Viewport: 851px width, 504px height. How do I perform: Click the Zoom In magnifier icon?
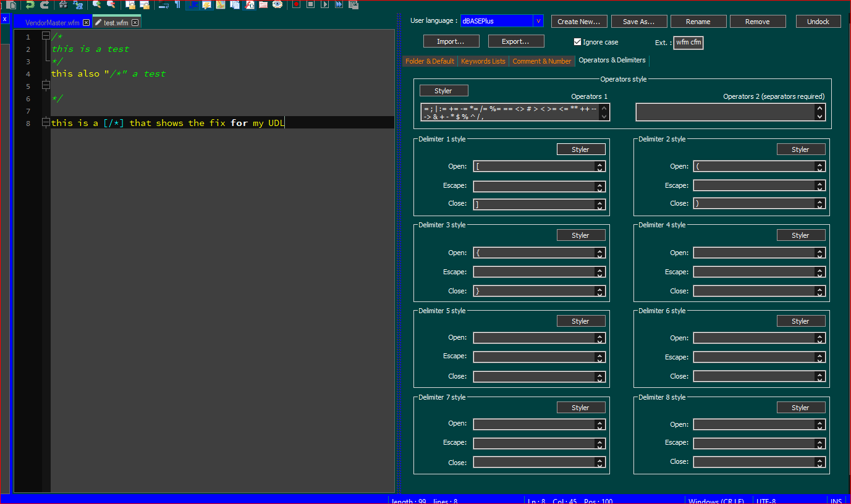96,4
